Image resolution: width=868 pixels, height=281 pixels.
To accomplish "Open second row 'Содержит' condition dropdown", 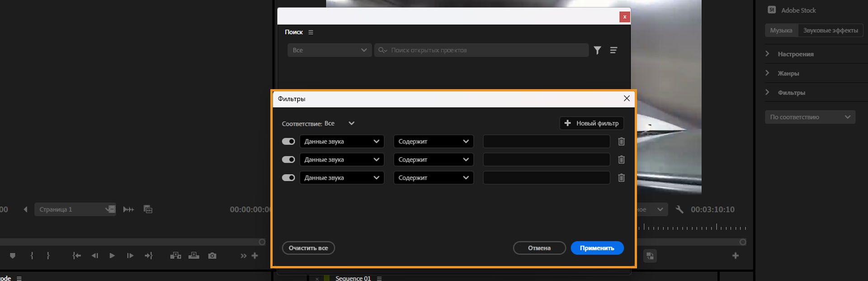I will [x=434, y=160].
